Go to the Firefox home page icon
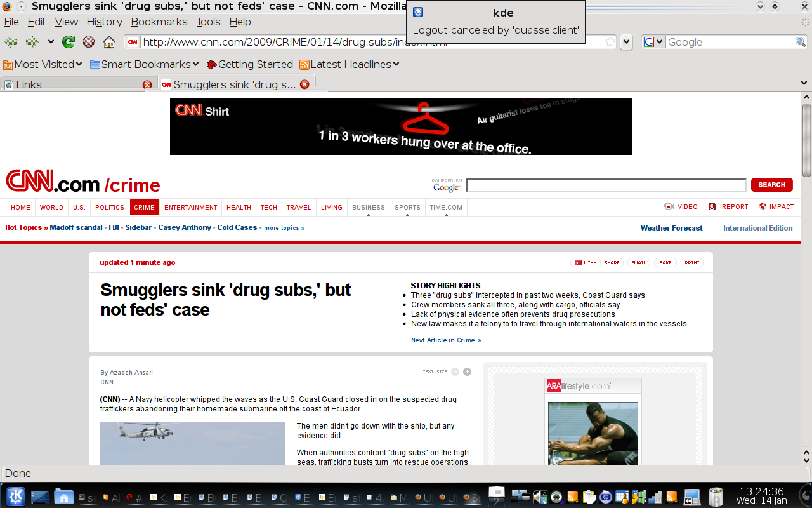 tap(109, 42)
